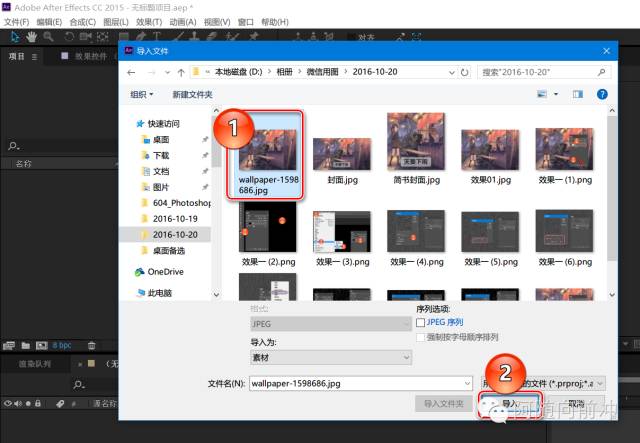Open the 组织 dropdown menu
The width and height of the screenshot is (640, 443).
pyautogui.click(x=141, y=94)
